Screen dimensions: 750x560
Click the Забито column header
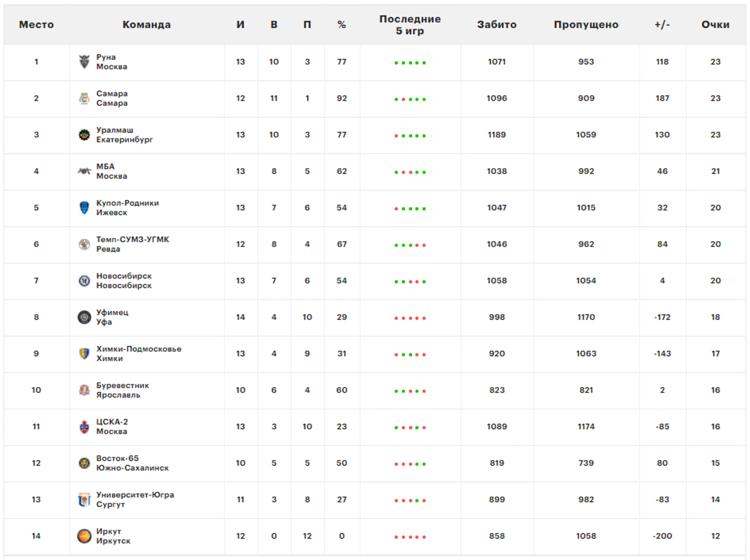pyautogui.click(x=497, y=25)
